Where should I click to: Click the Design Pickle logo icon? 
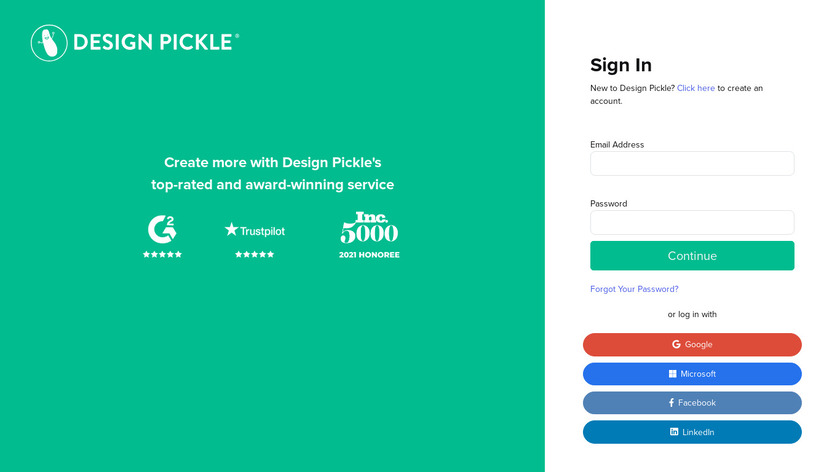click(x=49, y=42)
